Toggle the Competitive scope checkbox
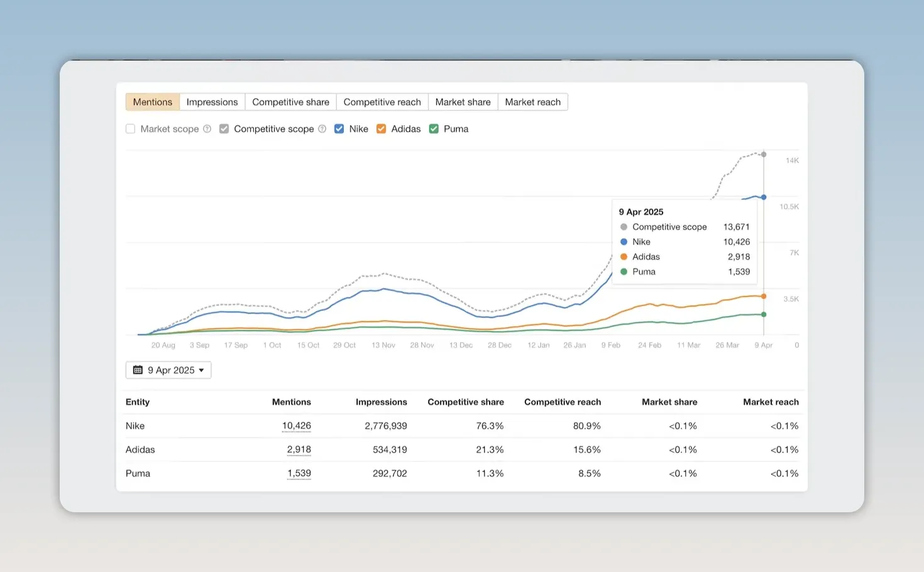 click(x=224, y=129)
